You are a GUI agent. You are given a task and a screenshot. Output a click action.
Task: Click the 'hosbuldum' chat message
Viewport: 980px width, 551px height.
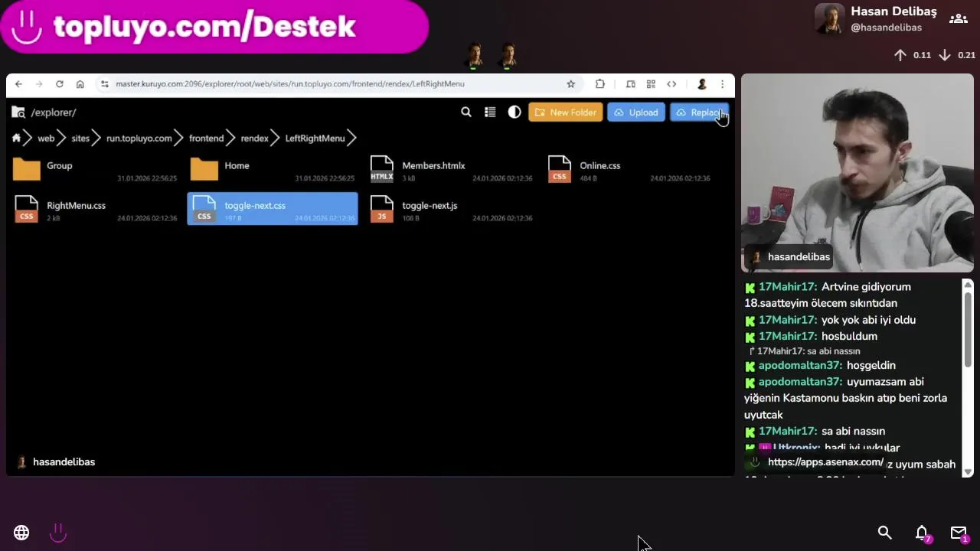(849, 336)
